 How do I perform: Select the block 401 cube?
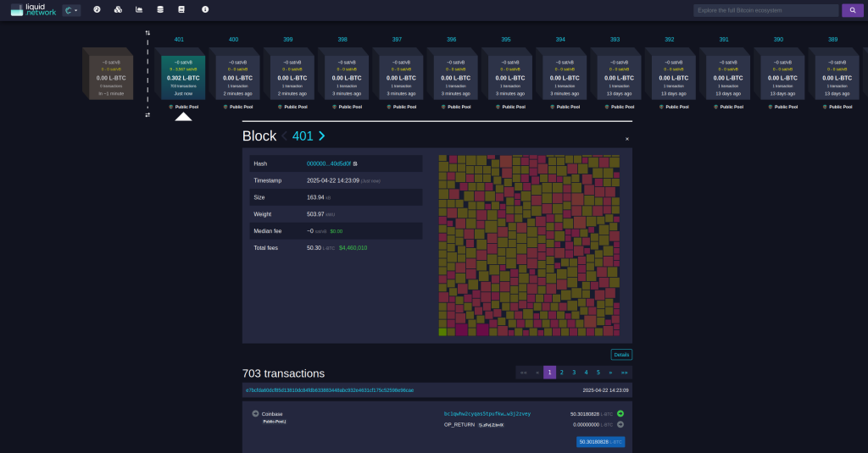tap(181, 74)
